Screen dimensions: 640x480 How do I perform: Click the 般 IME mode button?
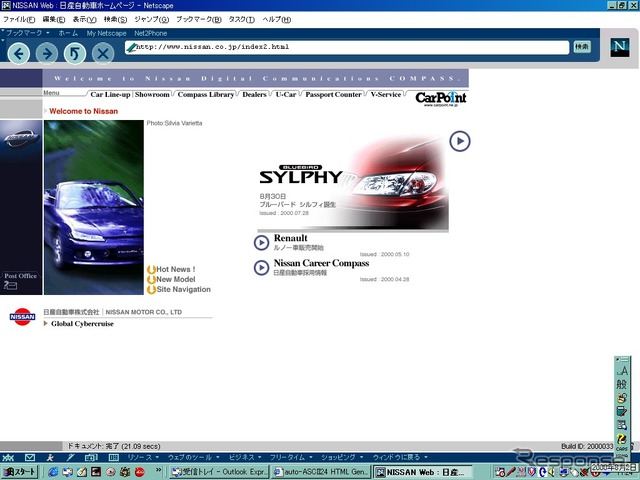(x=622, y=384)
